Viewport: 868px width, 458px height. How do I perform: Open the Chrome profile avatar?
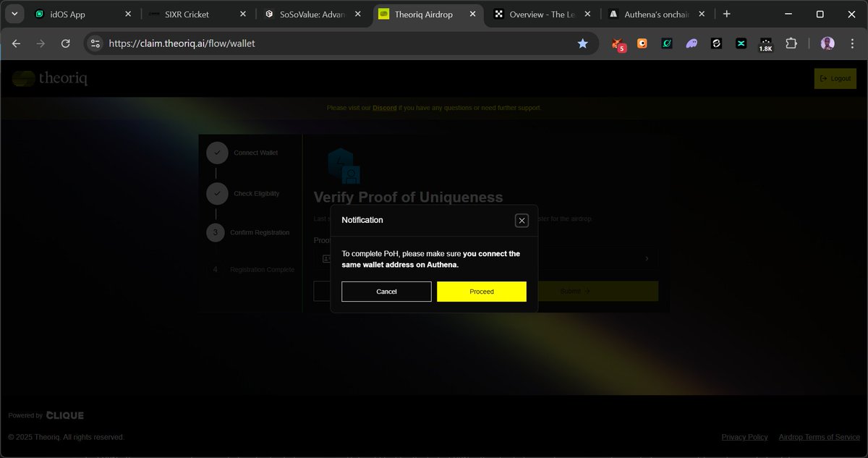click(x=827, y=43)
